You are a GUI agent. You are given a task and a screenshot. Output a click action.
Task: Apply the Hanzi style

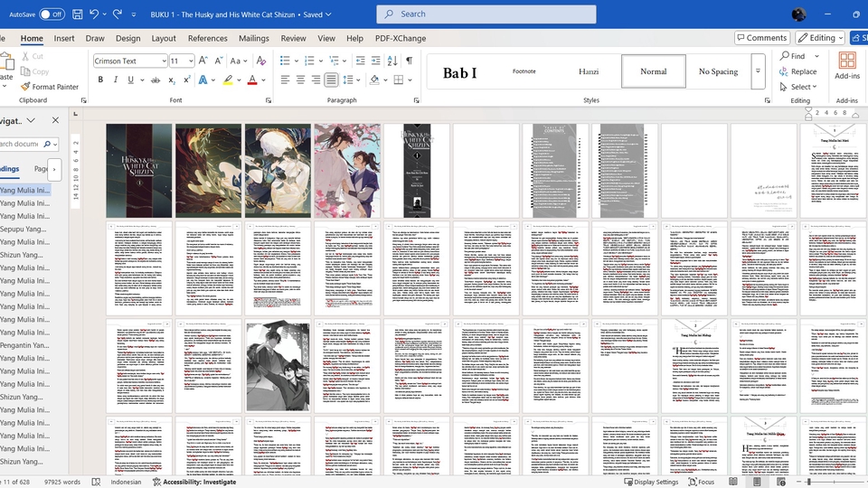click(589, 71)
